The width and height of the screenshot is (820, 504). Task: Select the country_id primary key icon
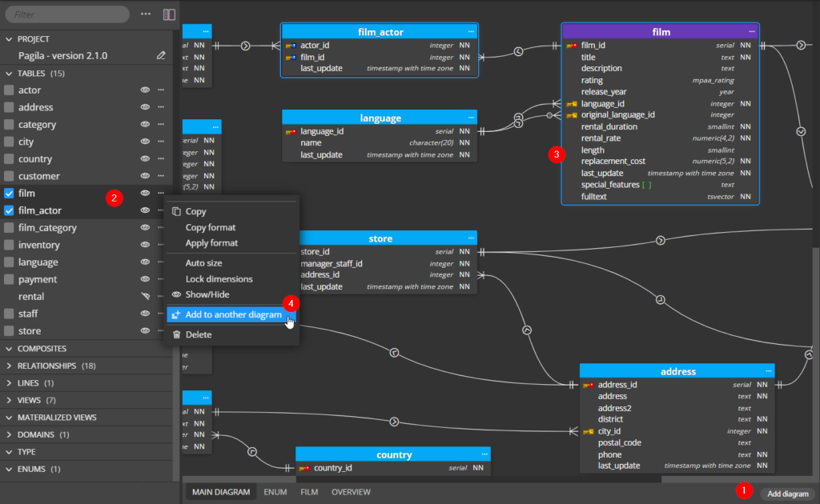(x=304, y=468)
